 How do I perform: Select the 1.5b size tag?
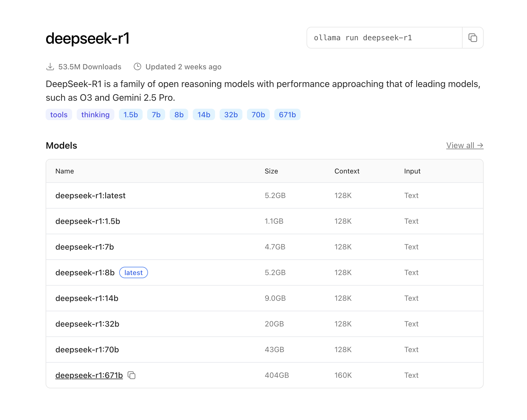tap(131, 114)
